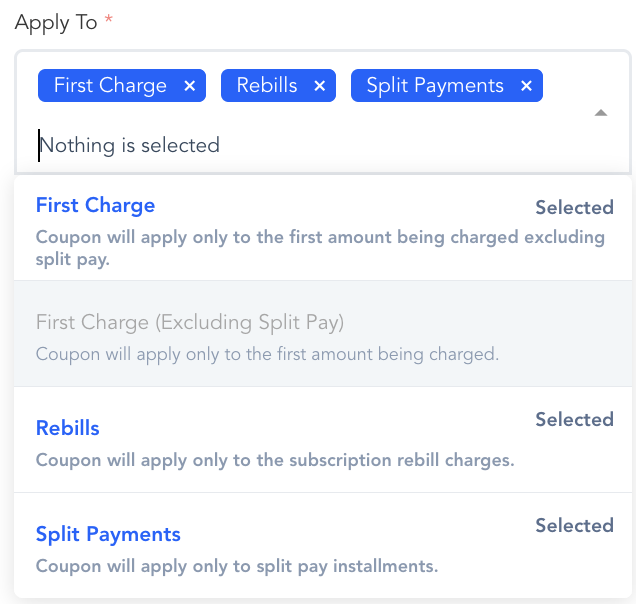
Task: Click the Apply To field label
Action: click(56, 22)
